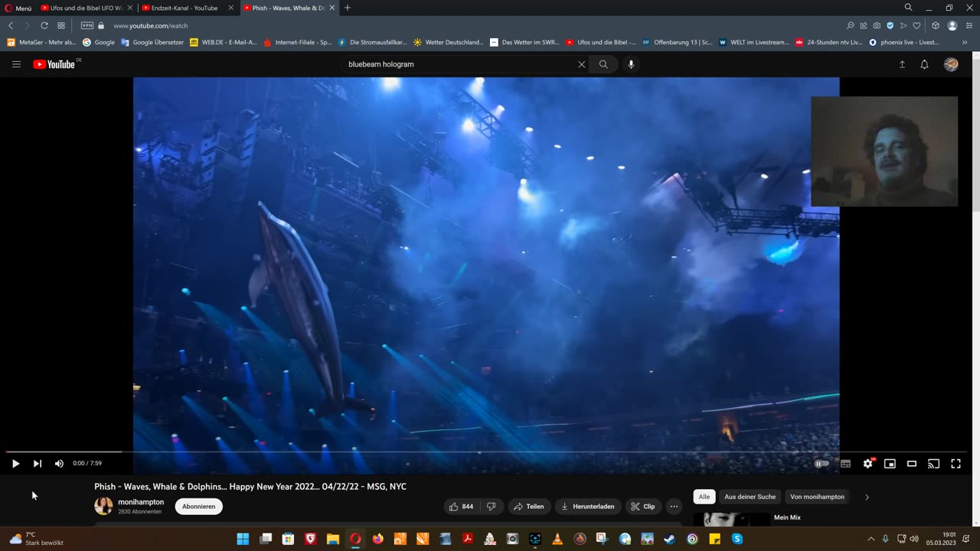
Task: Open taskbar clock showing 19:01
Action: [940, 539]
